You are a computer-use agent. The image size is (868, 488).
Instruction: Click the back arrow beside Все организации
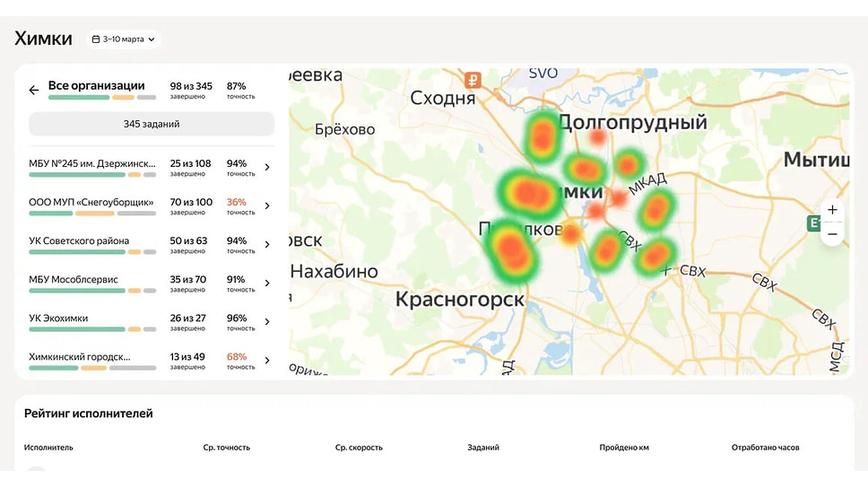[x=34, y=91]
